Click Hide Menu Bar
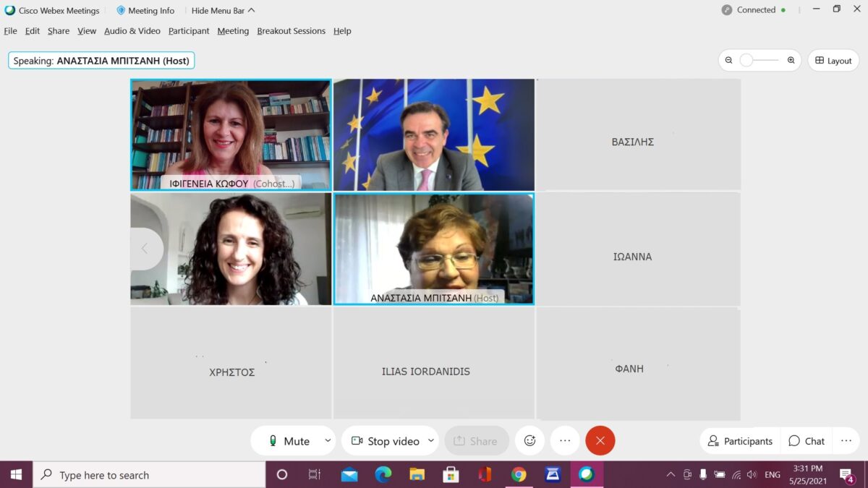The height and width of the screenshot is (488, 868). 223,11
